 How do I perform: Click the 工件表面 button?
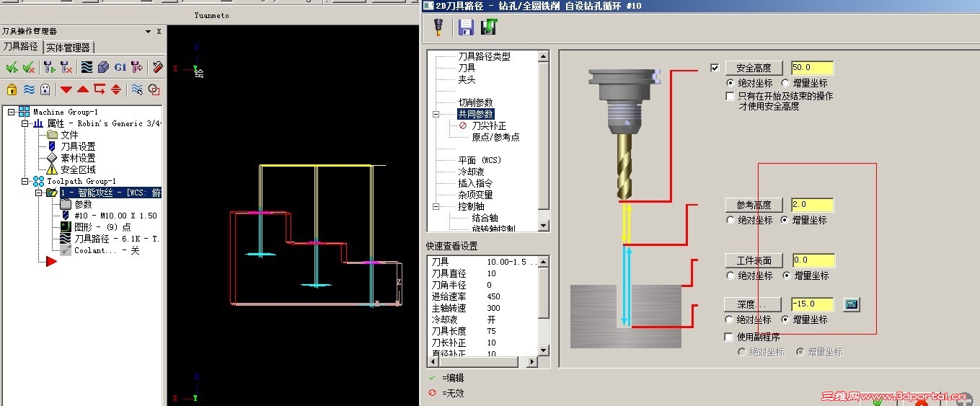(754, 260)
